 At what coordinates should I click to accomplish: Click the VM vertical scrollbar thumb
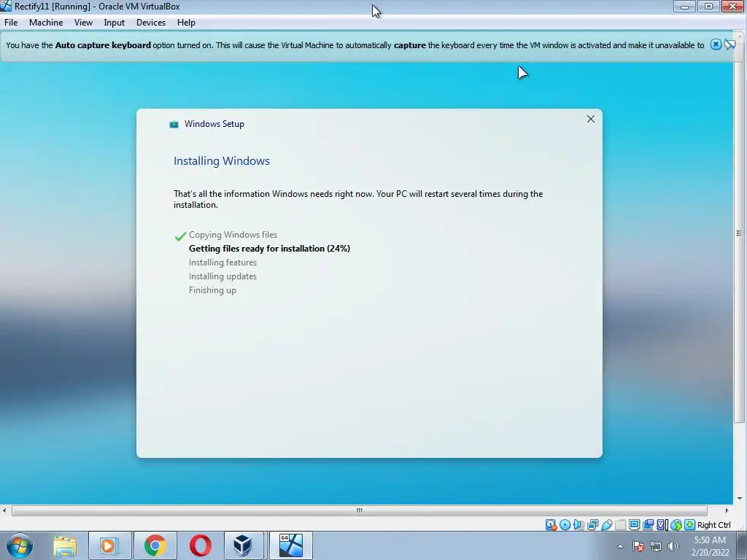(x=739, y=233)
